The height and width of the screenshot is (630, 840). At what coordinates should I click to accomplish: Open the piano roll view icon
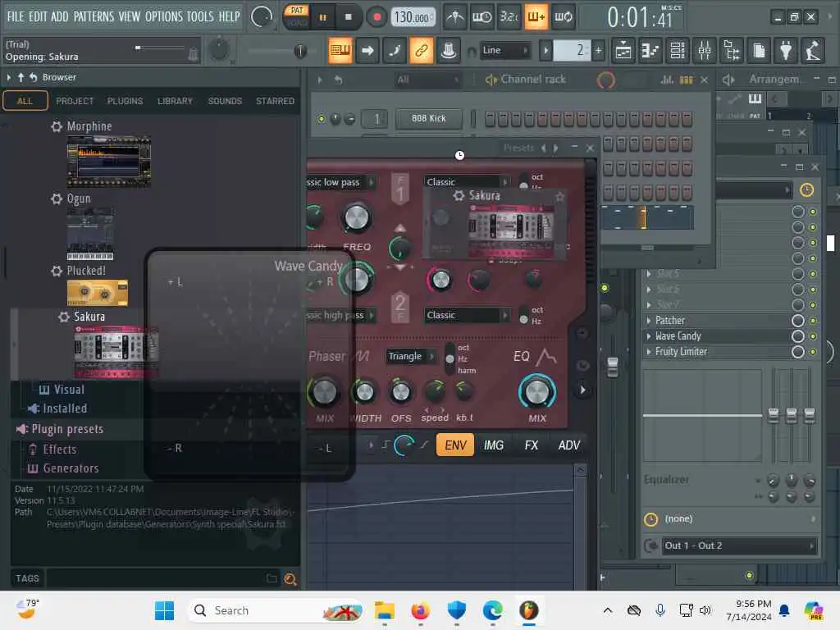coord(650,50)
